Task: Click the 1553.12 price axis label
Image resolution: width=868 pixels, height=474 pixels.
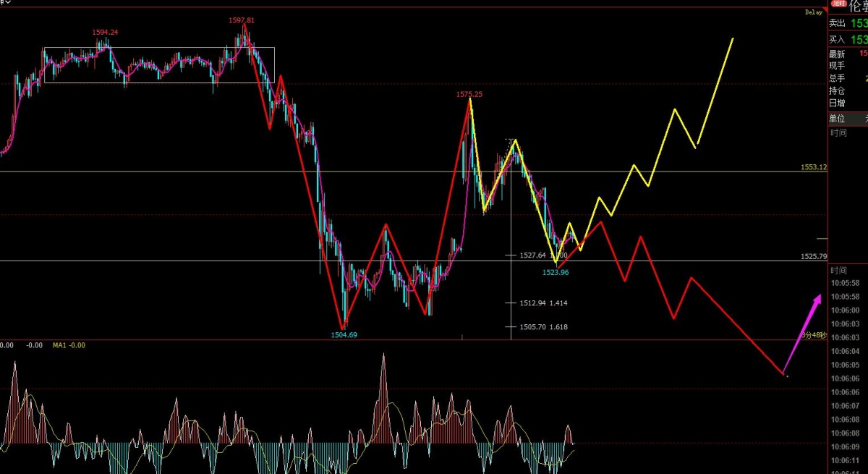Action: 814,167
